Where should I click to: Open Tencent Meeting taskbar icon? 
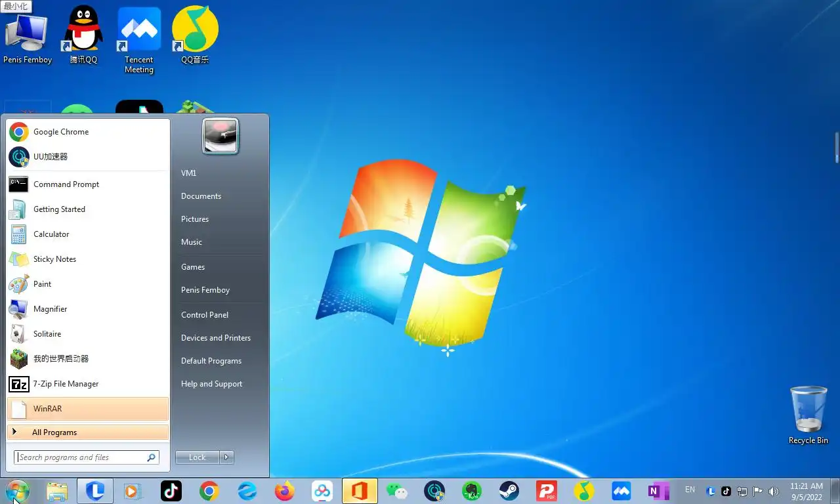pos(621,491)
